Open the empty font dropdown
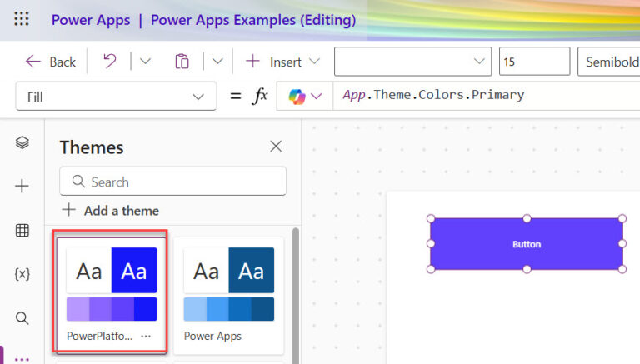This screenshot has height=364, width=640. pyautogui.click(x=412, y=62)
